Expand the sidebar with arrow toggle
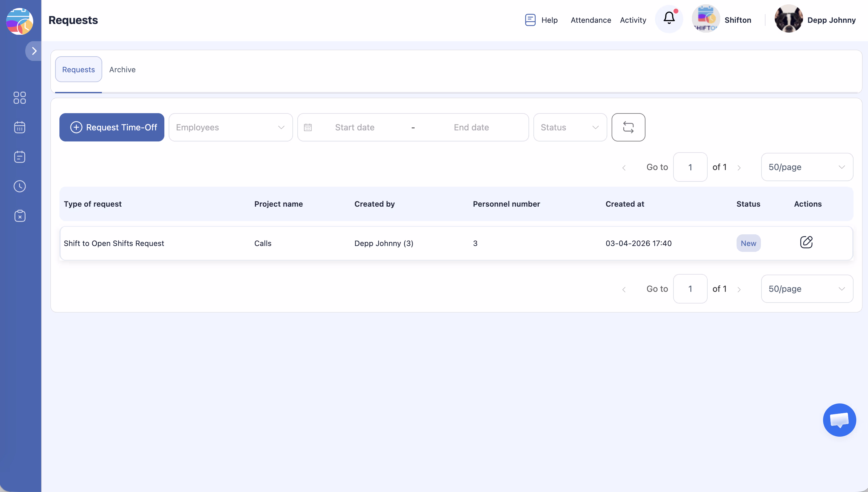Viewport: 868px width, 492px height. click(34, 51)
